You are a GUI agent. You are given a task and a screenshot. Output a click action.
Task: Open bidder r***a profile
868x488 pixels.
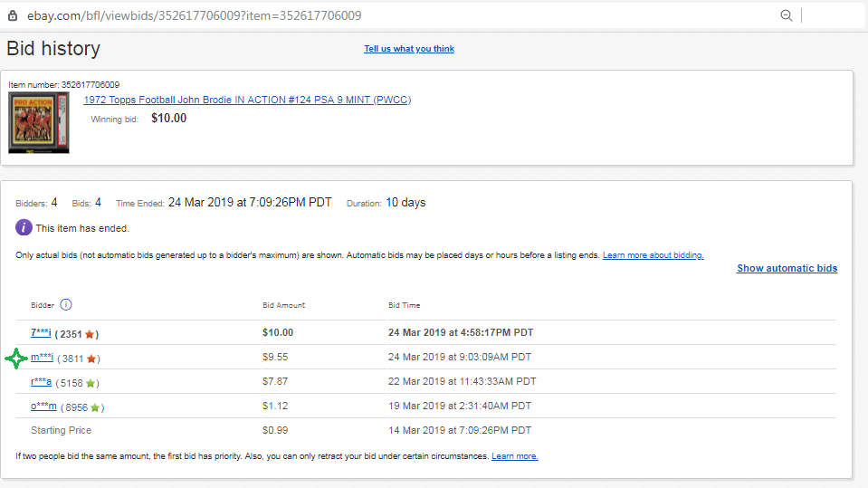41,382
